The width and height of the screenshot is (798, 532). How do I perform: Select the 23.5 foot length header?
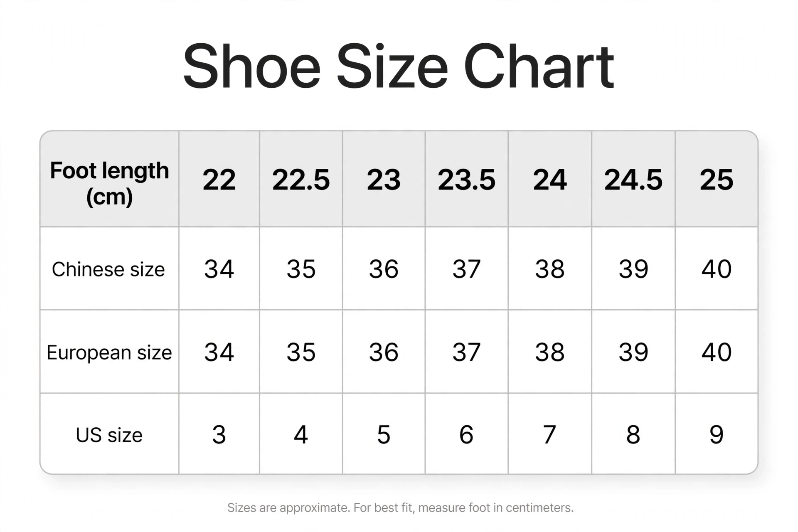(466, 179)
